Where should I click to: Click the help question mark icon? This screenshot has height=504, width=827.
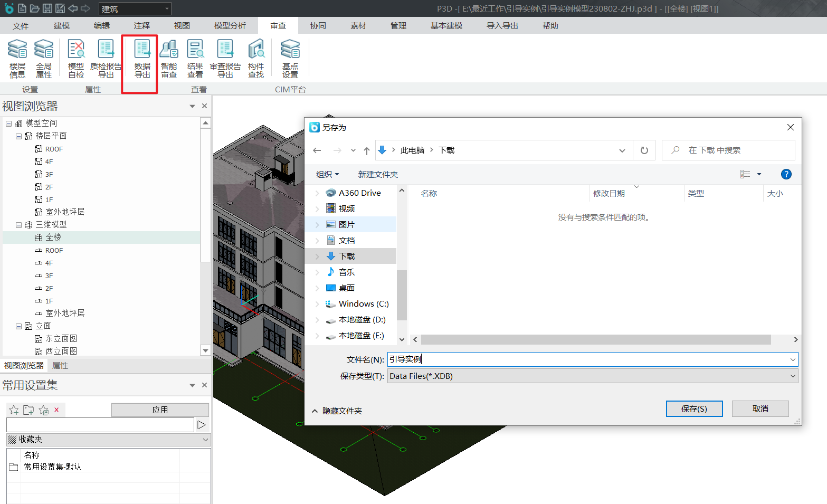[x=786, y=174]
